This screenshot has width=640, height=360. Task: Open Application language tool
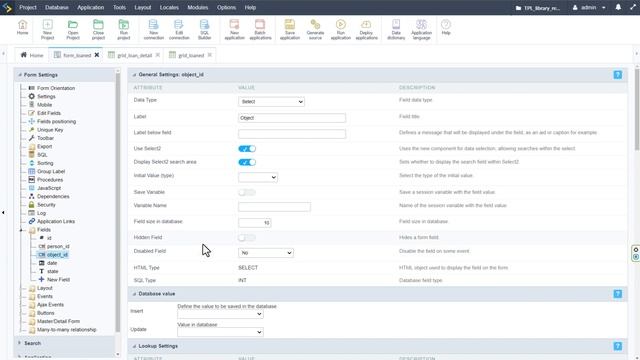click(x=421, y=30)
